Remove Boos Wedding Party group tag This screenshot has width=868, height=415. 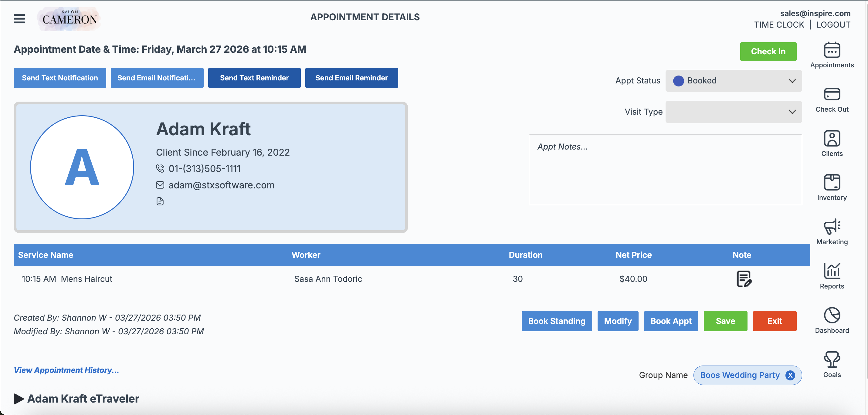[x=790, y=375]
